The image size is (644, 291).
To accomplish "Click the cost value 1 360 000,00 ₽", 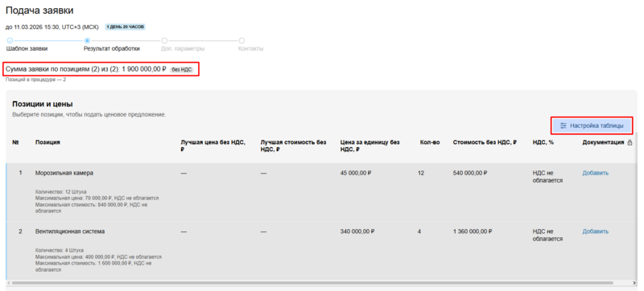I will click(473, 232).
